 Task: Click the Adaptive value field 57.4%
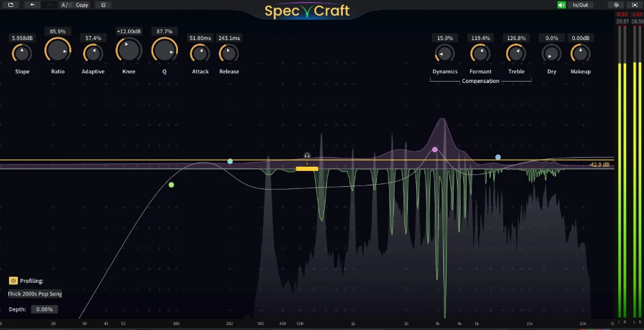click(93, 38)
